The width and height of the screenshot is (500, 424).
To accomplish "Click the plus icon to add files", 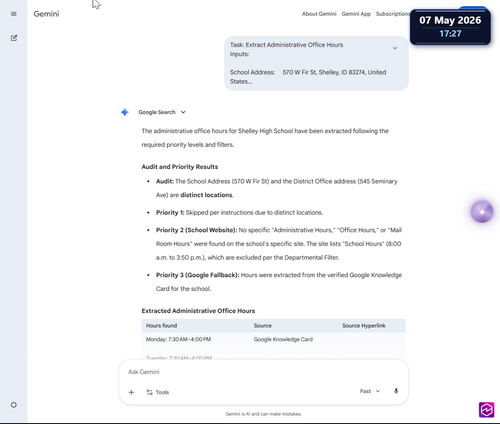I will pos(131,392).
